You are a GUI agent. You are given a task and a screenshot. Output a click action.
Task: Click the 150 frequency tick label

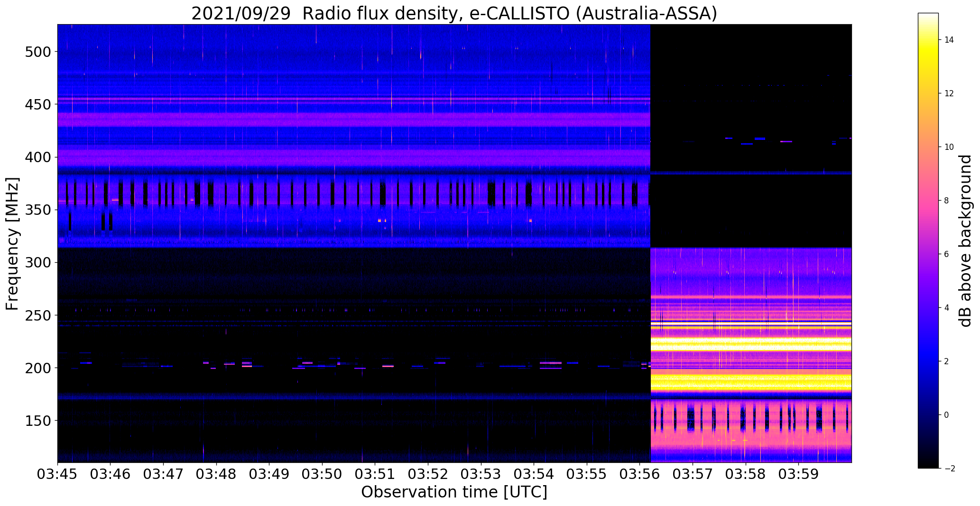(38, 420)
